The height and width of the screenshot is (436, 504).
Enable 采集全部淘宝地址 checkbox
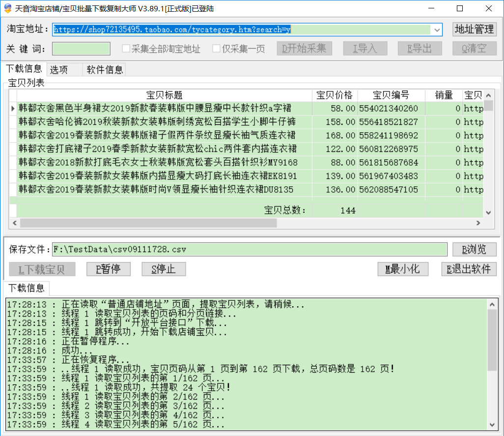coord(126,49)
